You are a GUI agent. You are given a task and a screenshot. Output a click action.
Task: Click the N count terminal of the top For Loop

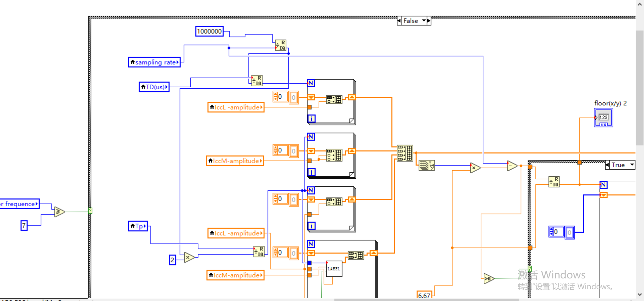point(311,83)
